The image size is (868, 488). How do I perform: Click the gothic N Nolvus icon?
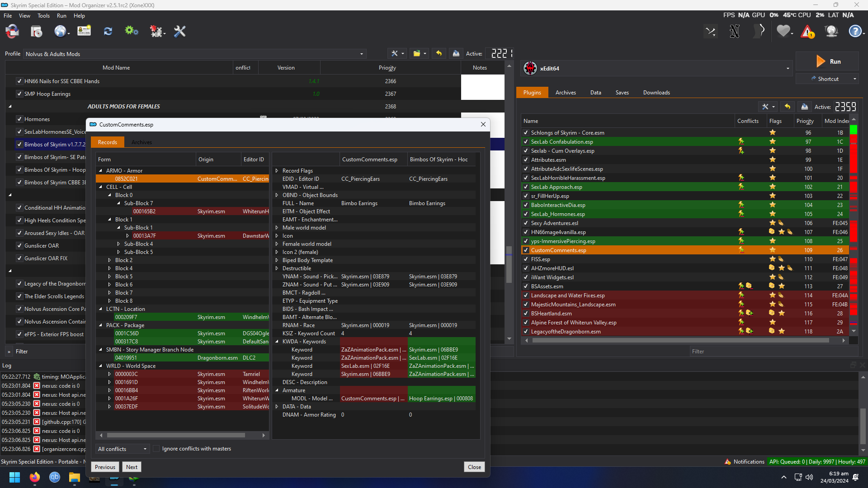point(735,31)
